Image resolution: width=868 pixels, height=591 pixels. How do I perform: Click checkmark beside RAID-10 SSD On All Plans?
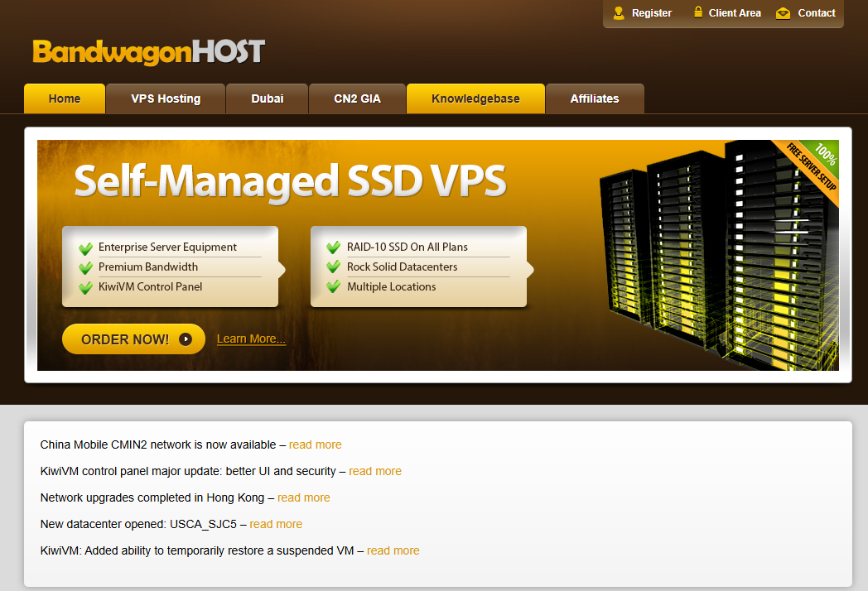333,247
